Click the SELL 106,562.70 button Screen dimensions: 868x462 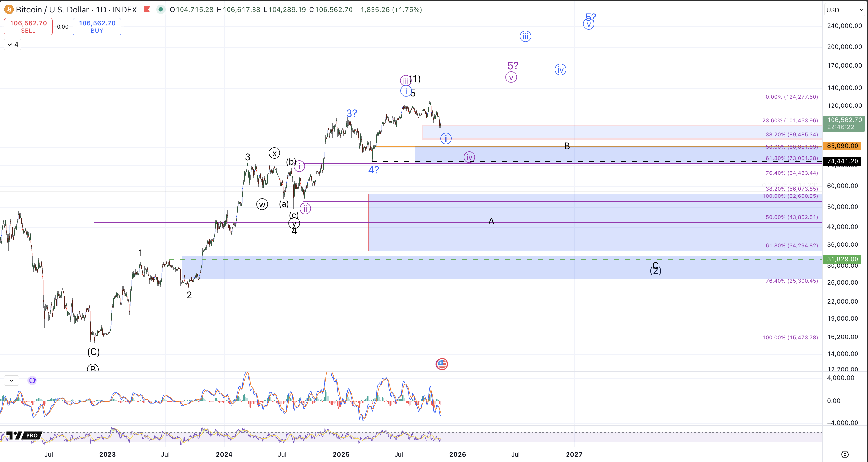point(28,27)
